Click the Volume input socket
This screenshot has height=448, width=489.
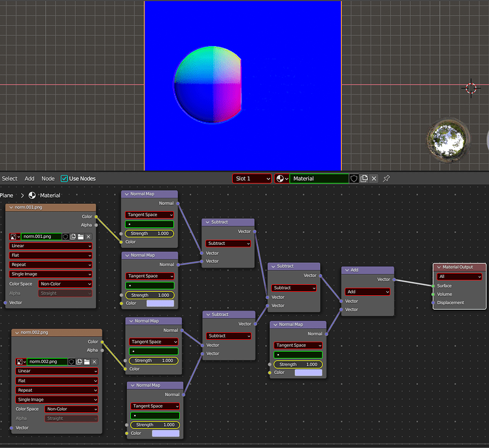coord(433,294)
